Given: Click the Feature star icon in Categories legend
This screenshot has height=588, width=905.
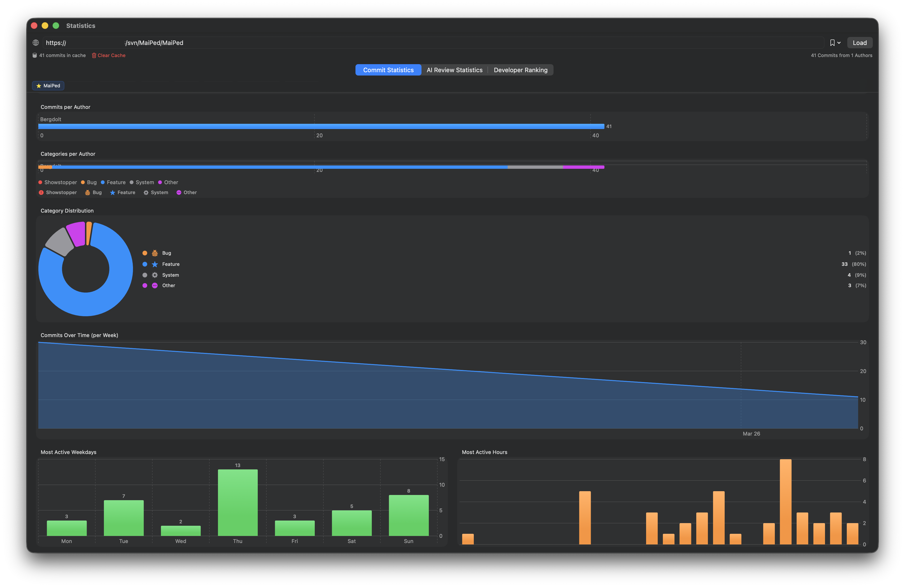Looking at the screenshot, I should [x=113, y=192].
